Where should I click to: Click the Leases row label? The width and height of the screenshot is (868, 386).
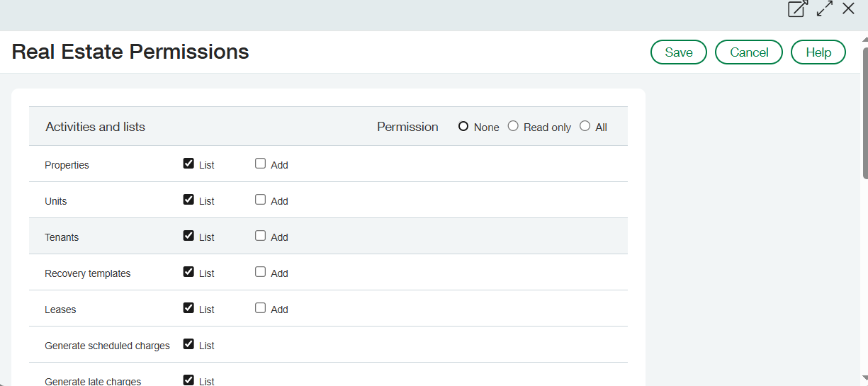(60, 310)
